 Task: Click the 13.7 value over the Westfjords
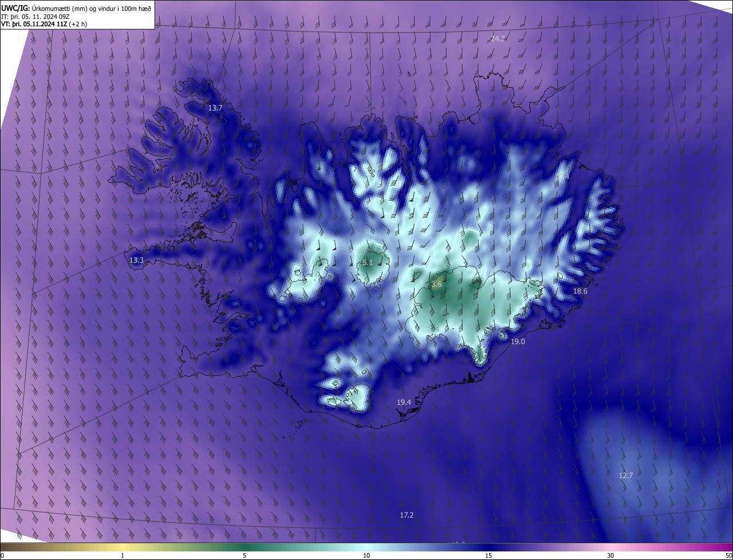[215, 108]
